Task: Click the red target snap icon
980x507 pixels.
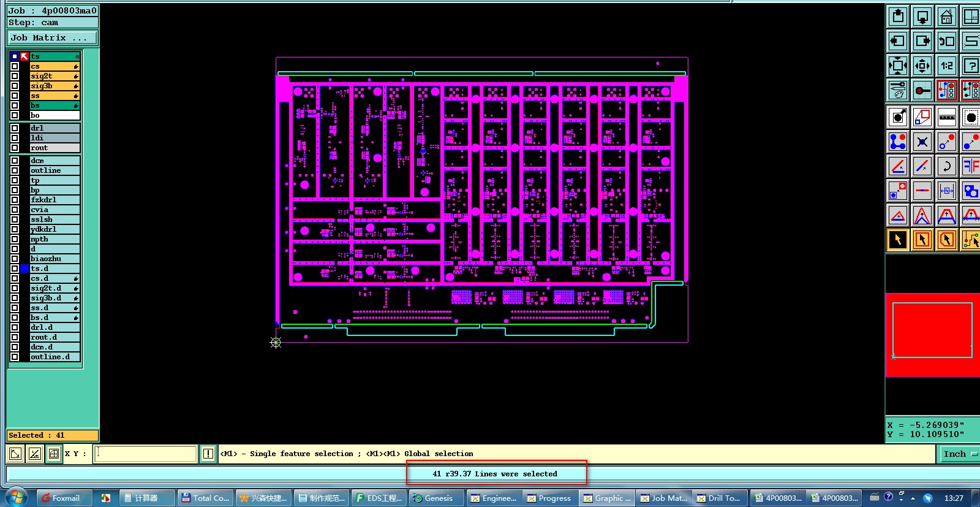Action: [x=922, y=90]
